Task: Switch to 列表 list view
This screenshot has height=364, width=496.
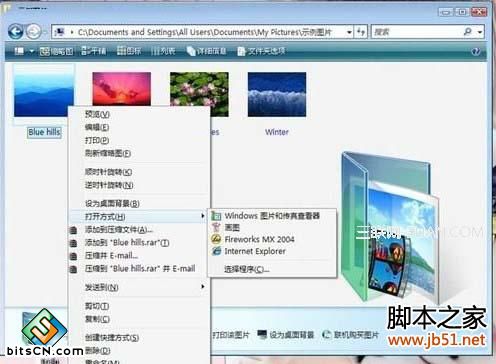Action: point(163,51)
